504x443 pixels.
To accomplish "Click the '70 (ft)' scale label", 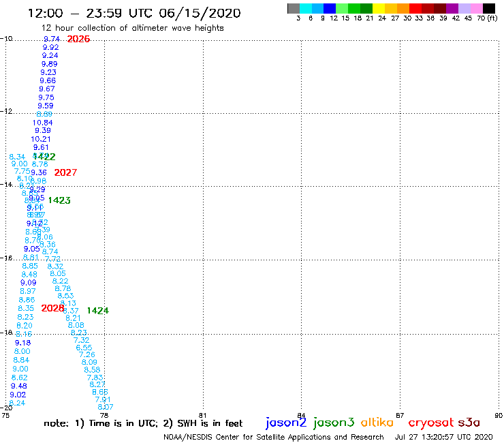I will coord(487,18).
